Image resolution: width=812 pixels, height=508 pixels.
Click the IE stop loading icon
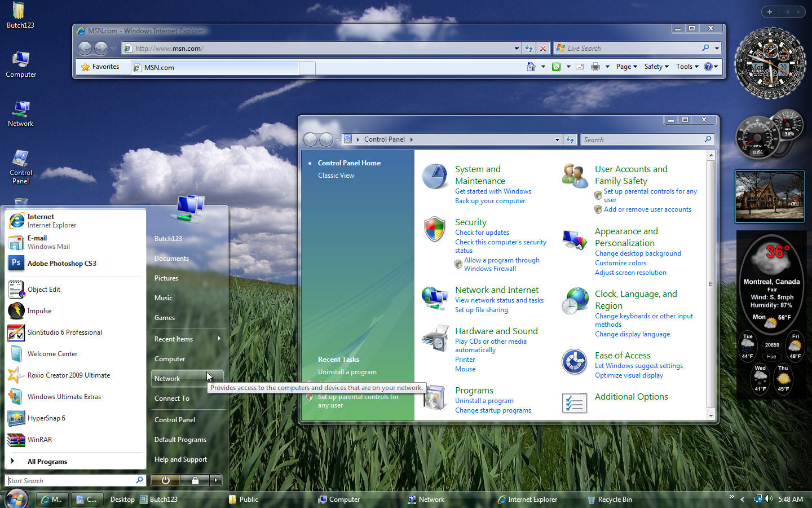click(x=543, y=49)
